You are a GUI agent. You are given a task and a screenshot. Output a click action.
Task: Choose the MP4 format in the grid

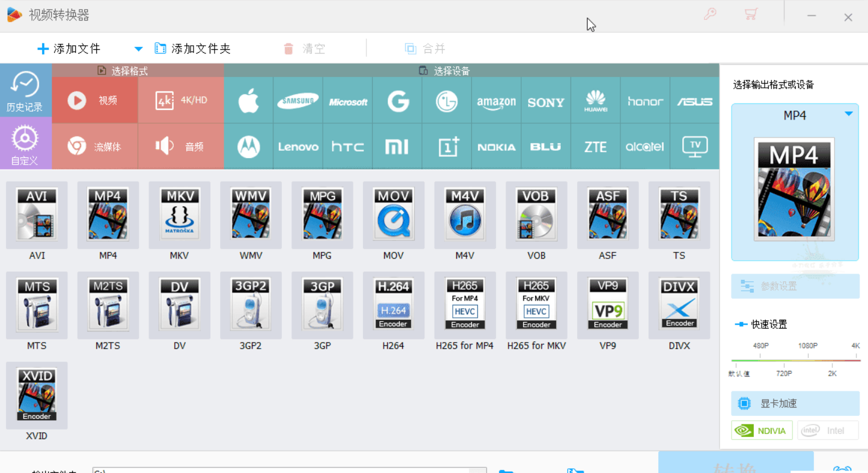(x=108, y=215)
